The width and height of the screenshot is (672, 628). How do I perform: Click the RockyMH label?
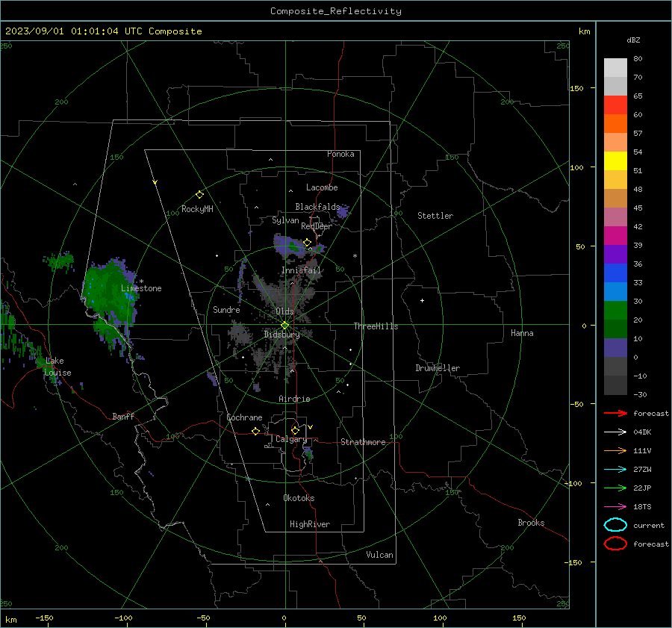pos(197,209)
